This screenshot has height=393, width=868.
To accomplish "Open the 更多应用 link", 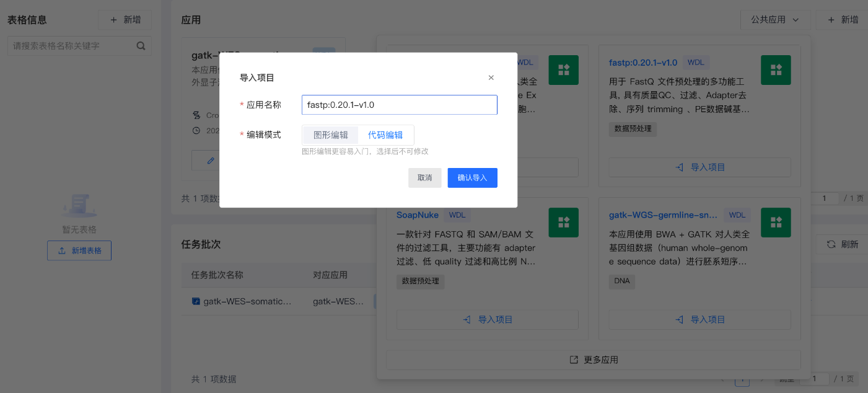I will click(x=594, y=360).
